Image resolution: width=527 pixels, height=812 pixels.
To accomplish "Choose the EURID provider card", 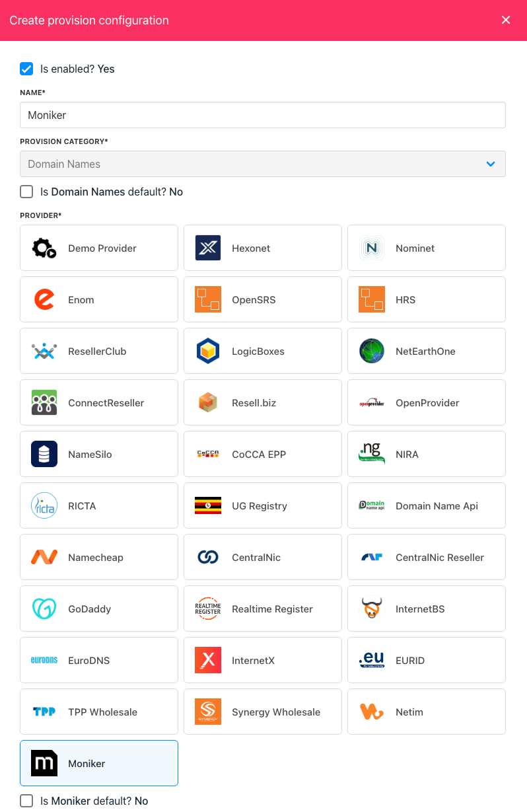I will 427,660.
